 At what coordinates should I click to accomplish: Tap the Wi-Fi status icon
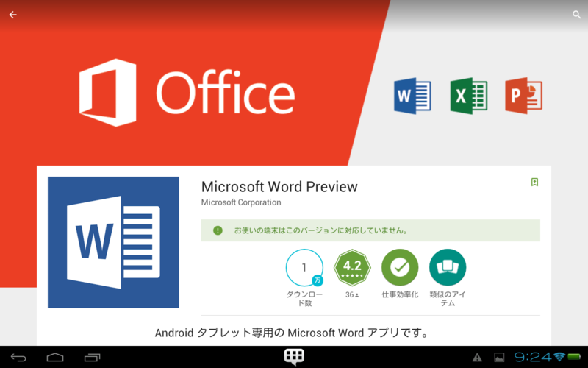click(x=559, y=357)
